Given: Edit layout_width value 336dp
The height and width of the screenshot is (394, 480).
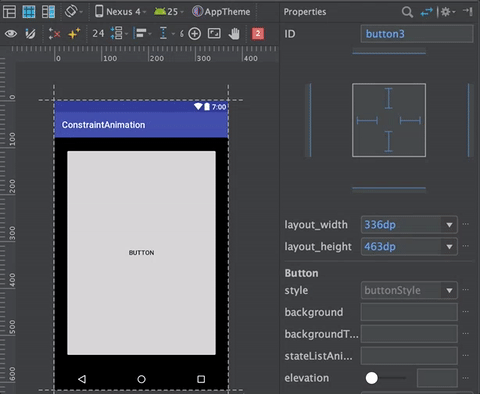Looking at the screenshot, I should click(401, 225).
